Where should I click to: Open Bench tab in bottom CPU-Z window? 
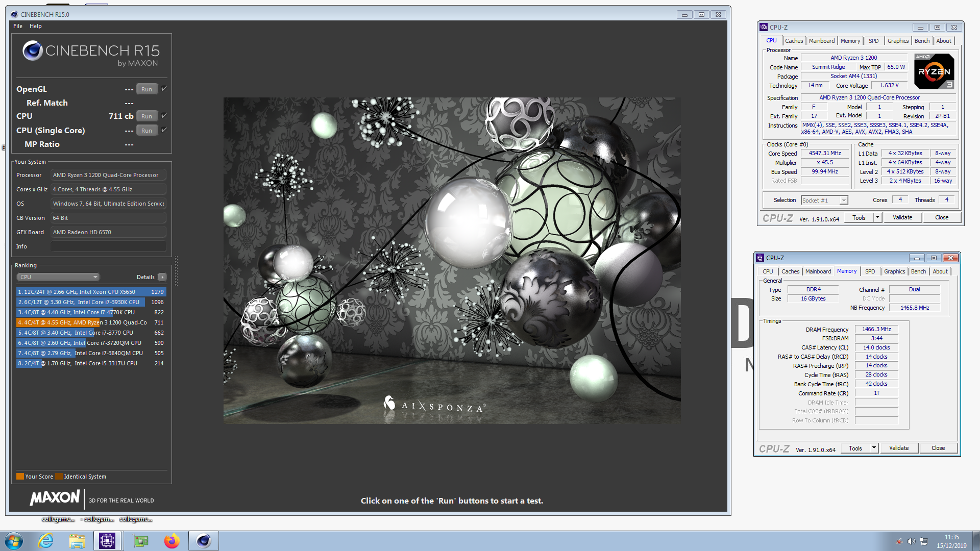(918, 271)
